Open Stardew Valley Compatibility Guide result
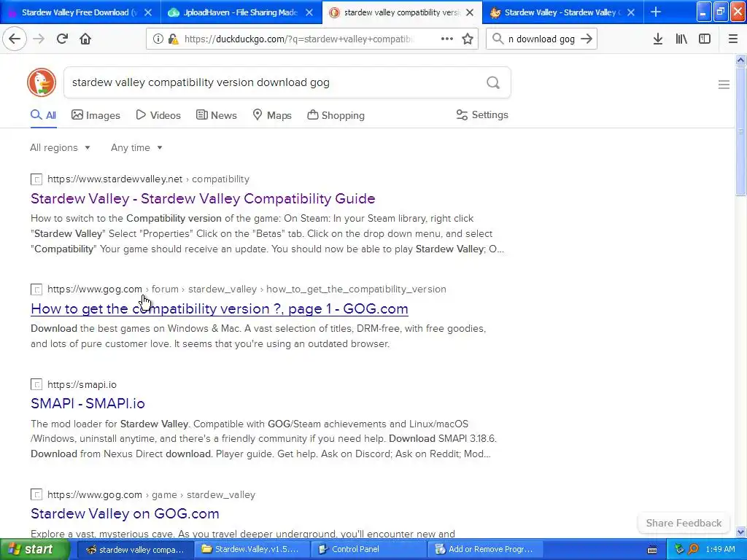The height and width of the screenshot is (560, 747). tap(203, 198)
